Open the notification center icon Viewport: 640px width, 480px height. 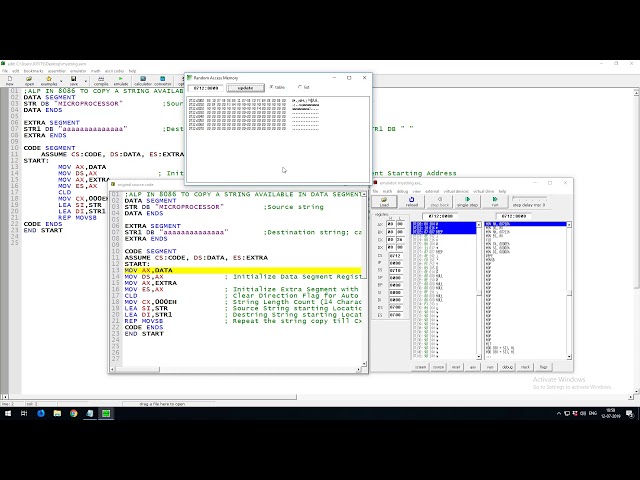click(629, 414)
